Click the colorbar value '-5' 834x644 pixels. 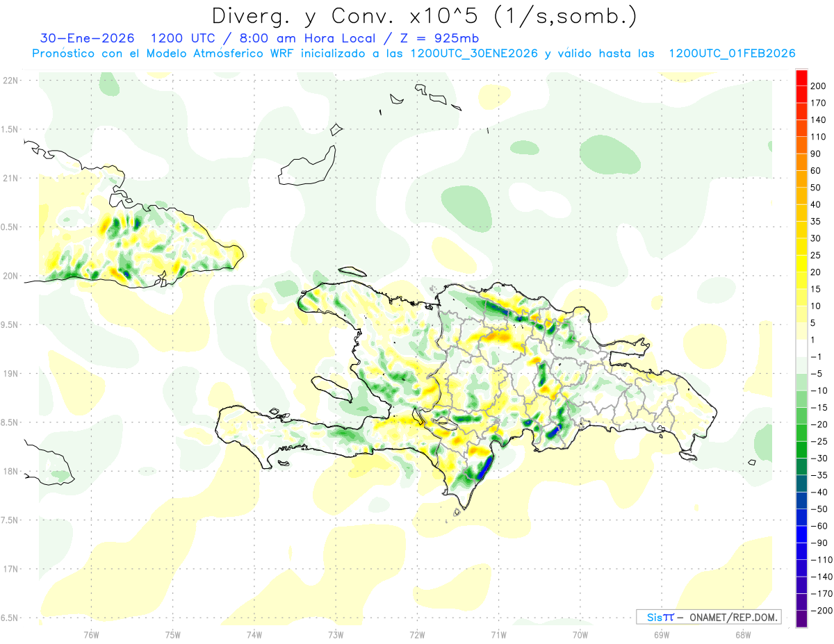817,374
